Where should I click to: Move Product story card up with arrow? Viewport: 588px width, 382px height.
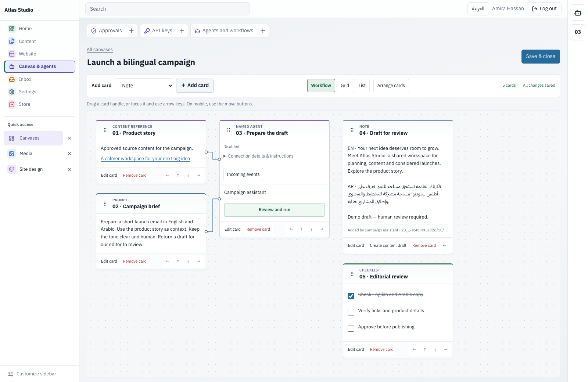[178, 175]
